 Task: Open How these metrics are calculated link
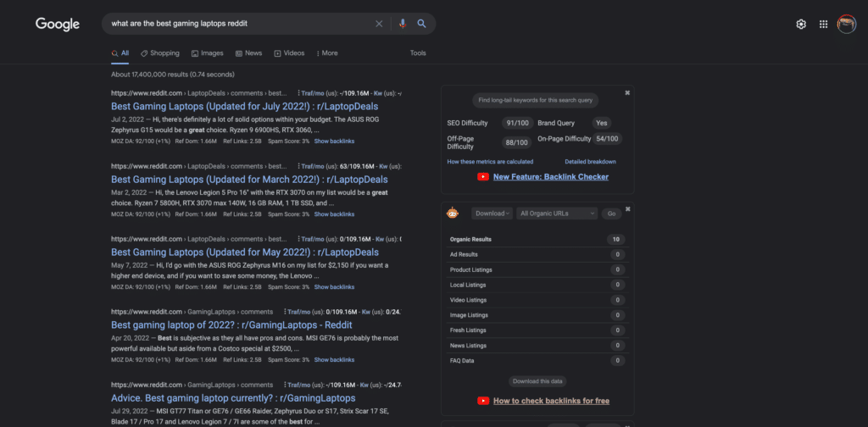[490, 162]
